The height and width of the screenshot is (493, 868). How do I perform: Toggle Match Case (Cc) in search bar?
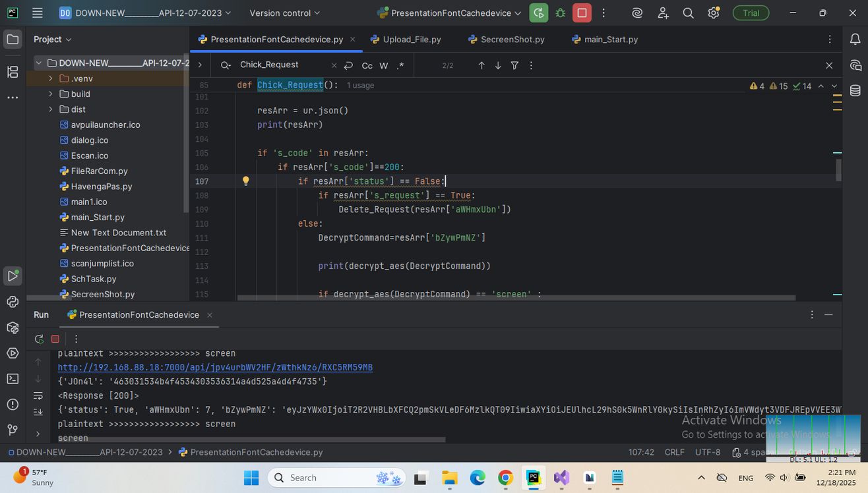367,65
